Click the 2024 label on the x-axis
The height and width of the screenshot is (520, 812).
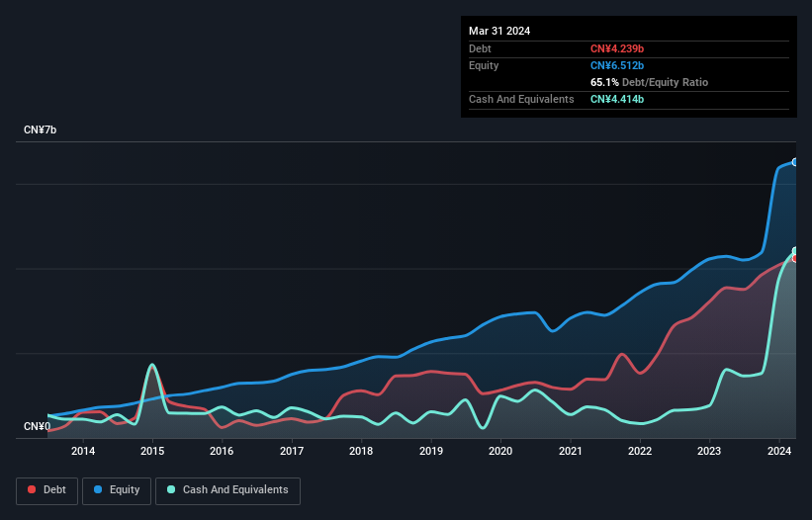pos(779,452)
